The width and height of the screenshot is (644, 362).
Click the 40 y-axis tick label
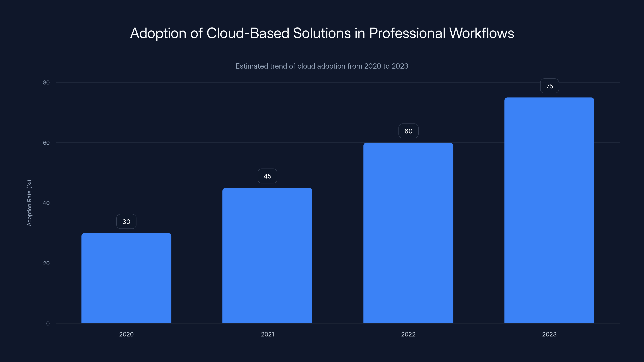tap(46, 203)
